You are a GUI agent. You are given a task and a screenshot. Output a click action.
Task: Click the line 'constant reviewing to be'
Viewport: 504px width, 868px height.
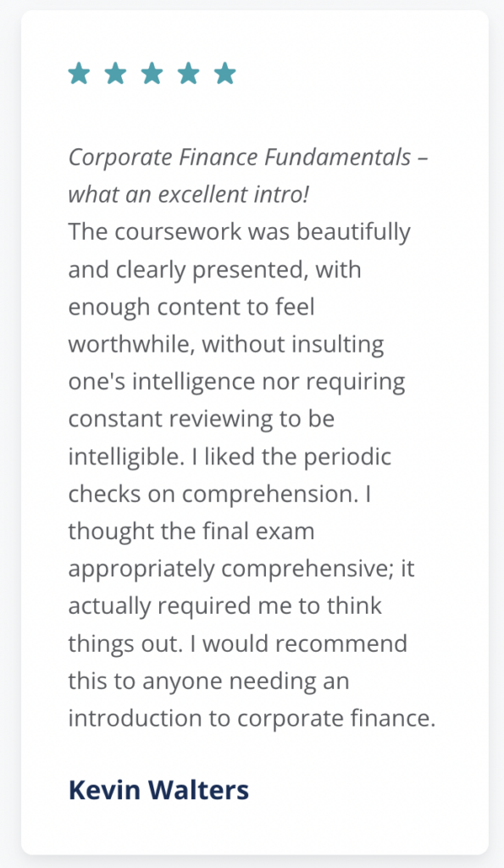coord(202,419)
